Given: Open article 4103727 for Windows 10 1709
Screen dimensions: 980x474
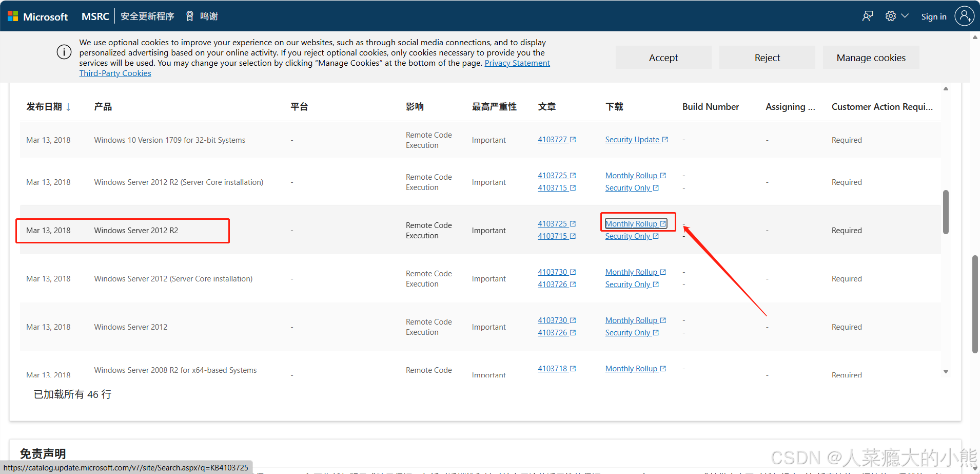Looking at the screenshot, I should (557, 140).
